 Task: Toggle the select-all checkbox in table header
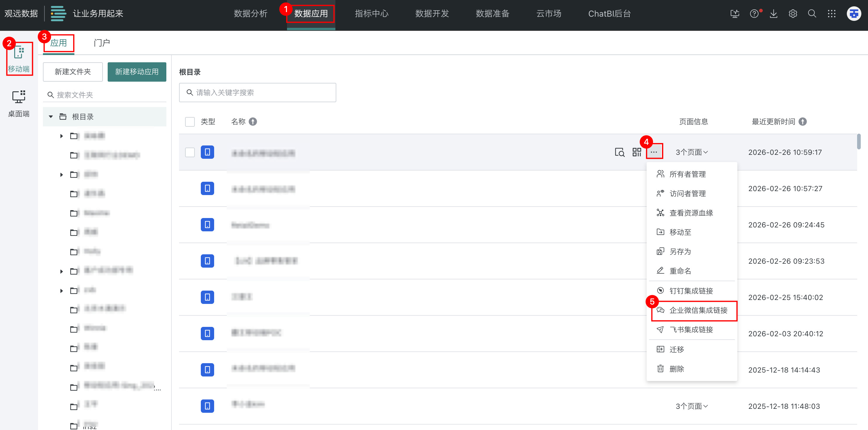pos(190,122)
